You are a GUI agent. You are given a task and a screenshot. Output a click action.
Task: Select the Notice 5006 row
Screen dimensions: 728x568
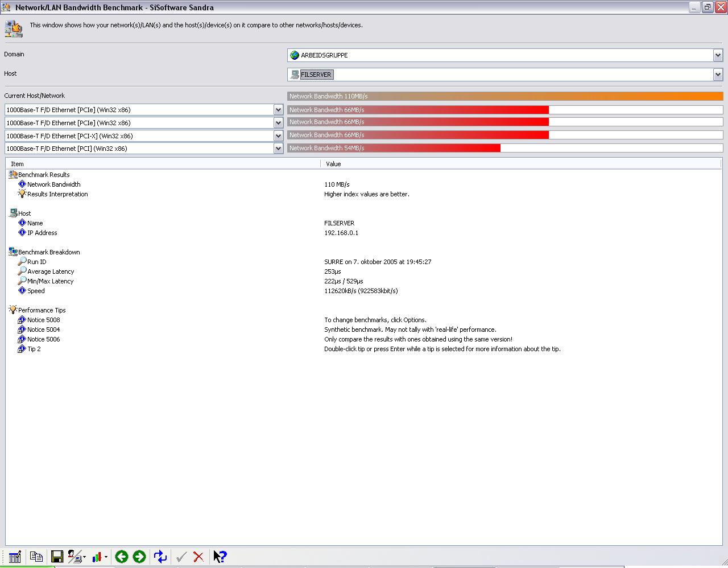click(364, 339)
